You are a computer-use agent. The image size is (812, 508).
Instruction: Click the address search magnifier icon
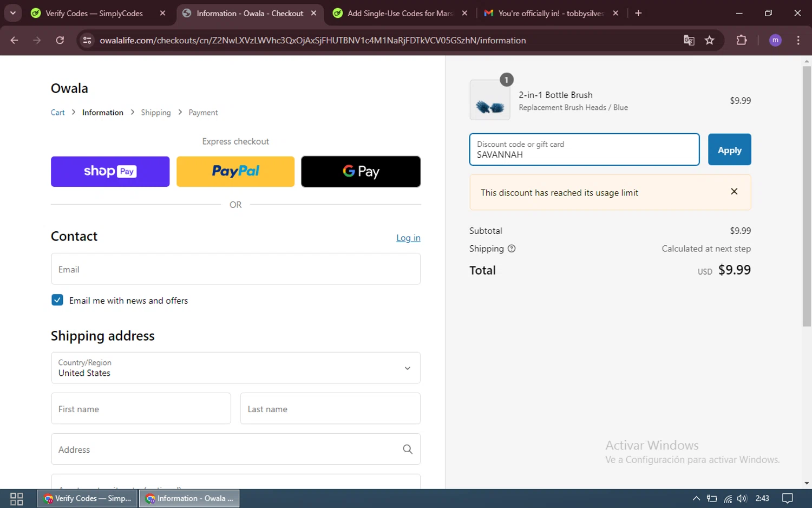click(408, 449)
